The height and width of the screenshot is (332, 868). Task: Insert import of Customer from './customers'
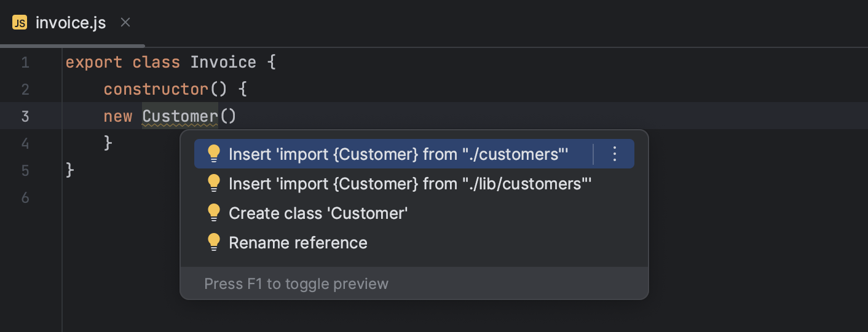[x=398, y=154]
